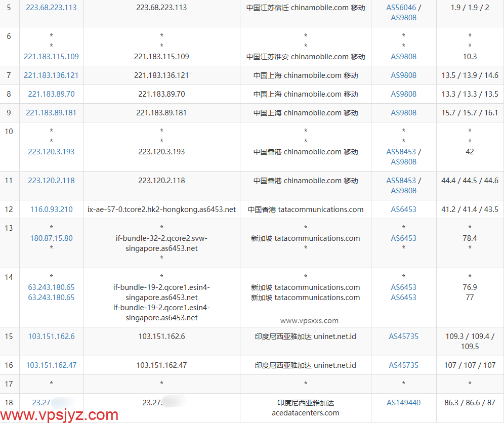
Task: Select plain-text 223.120.2.118 in second column
Action: pyautogui.click(x=161, y=181)
